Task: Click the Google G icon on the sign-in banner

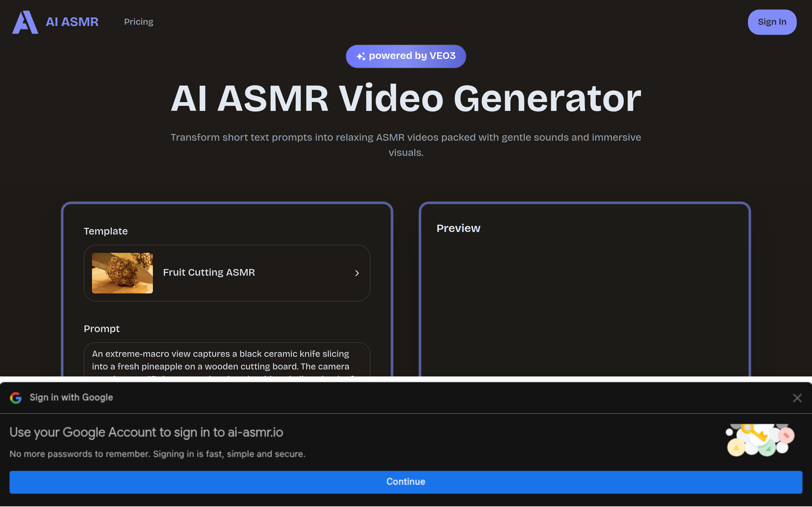Action: [16, 398]
